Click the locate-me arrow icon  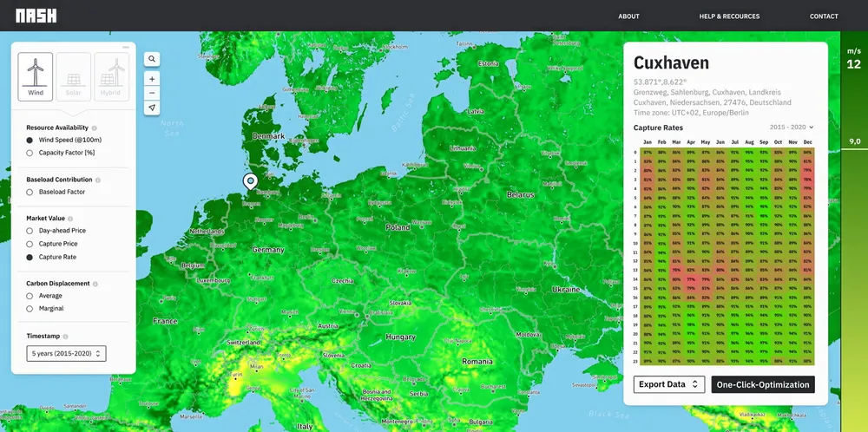152,108
